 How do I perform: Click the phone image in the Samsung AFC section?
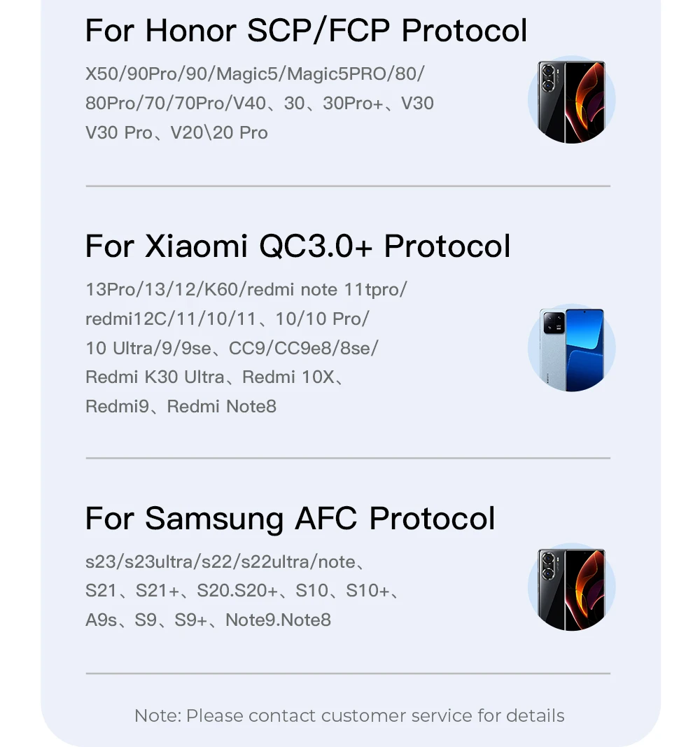pyautogui.click(x=571, y=588)
